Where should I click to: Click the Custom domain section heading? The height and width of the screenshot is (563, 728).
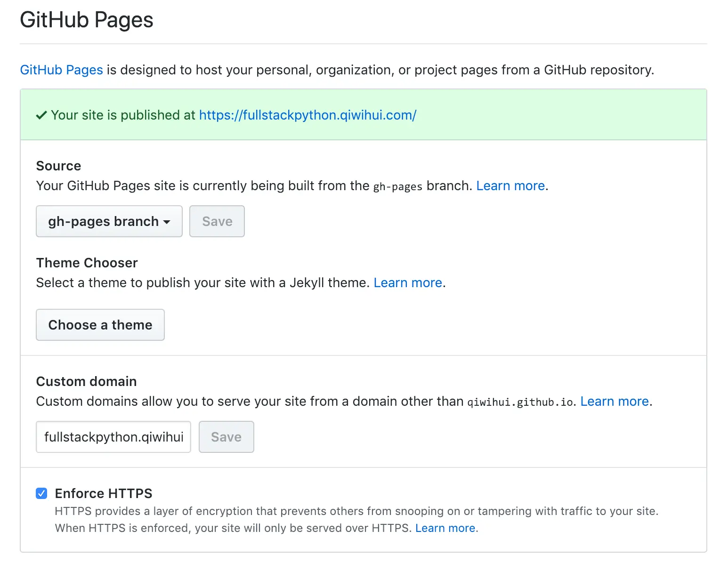click(x=86, y=381)
